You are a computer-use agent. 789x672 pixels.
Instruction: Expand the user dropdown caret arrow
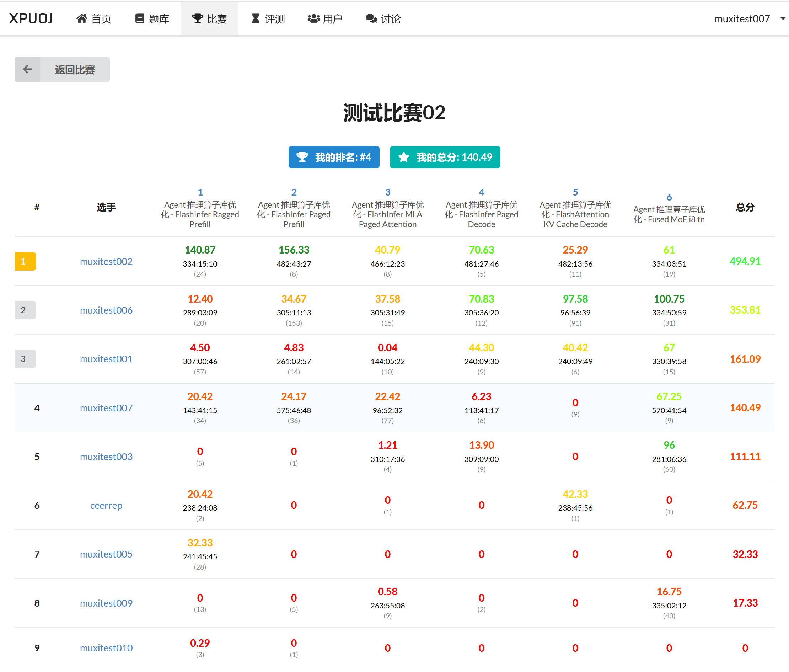click(x=783, y=18)
